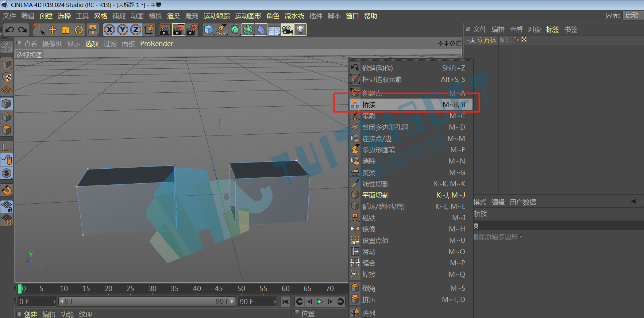Activate the Rotate tool
This screenshot has height=318, width=644.
pos(79,30)
